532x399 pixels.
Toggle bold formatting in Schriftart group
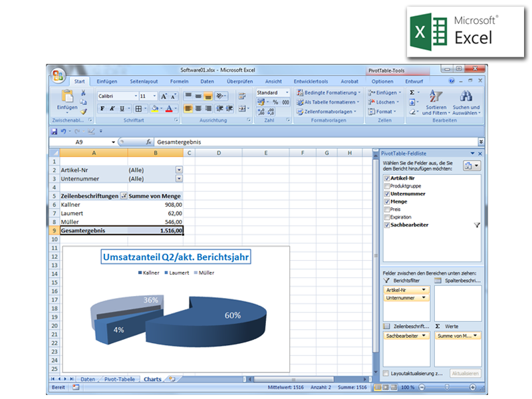(103, 108)
